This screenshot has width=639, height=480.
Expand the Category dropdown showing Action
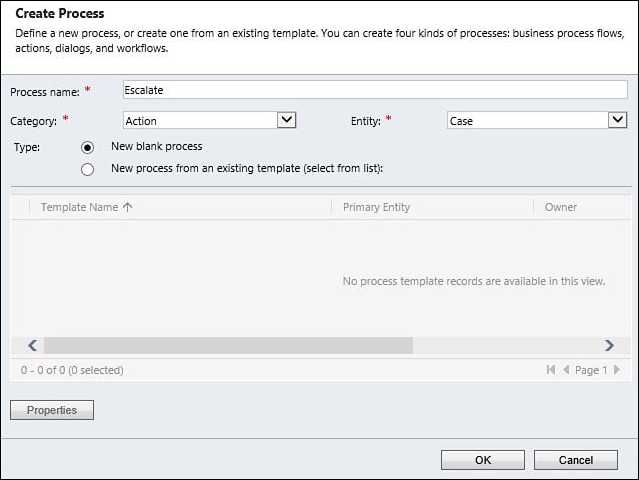click(x=286, y=120)
